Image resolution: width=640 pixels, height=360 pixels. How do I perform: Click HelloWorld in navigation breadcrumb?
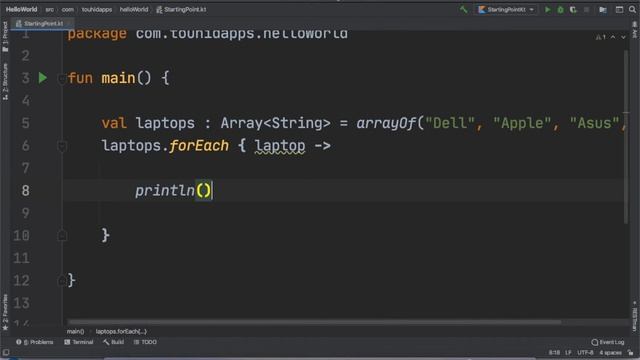tap(21, 9)
